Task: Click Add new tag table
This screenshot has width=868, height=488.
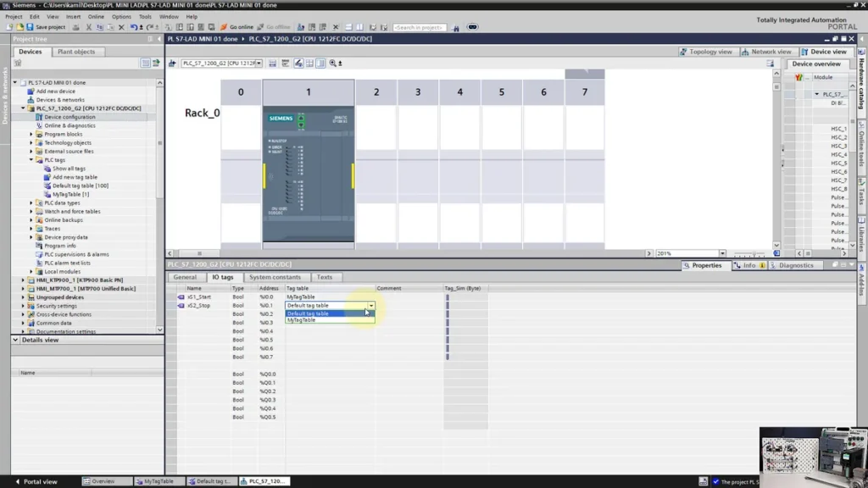Action: [x=75, y=177]
